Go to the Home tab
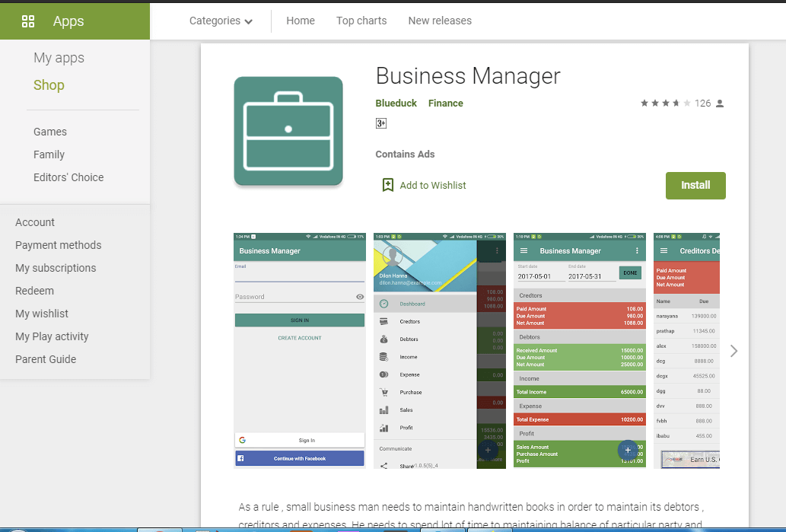 [x=301, y=21]
